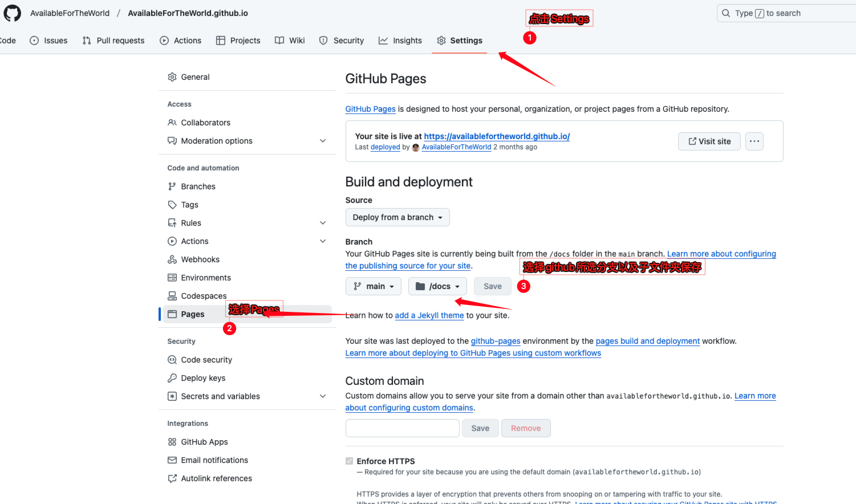Click the Issues tab icon
Viewport: 856px width, 504px height.
34,40
